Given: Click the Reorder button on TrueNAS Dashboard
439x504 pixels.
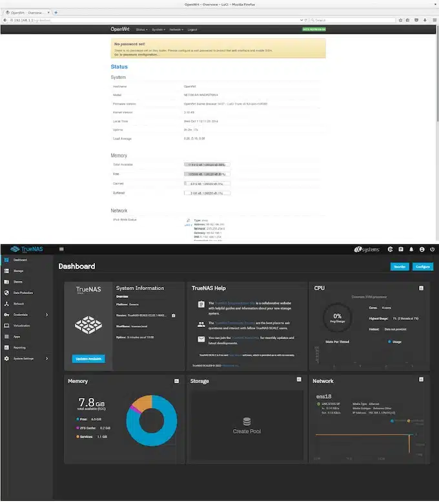Looking at the screenshot, I should [400, 266].
